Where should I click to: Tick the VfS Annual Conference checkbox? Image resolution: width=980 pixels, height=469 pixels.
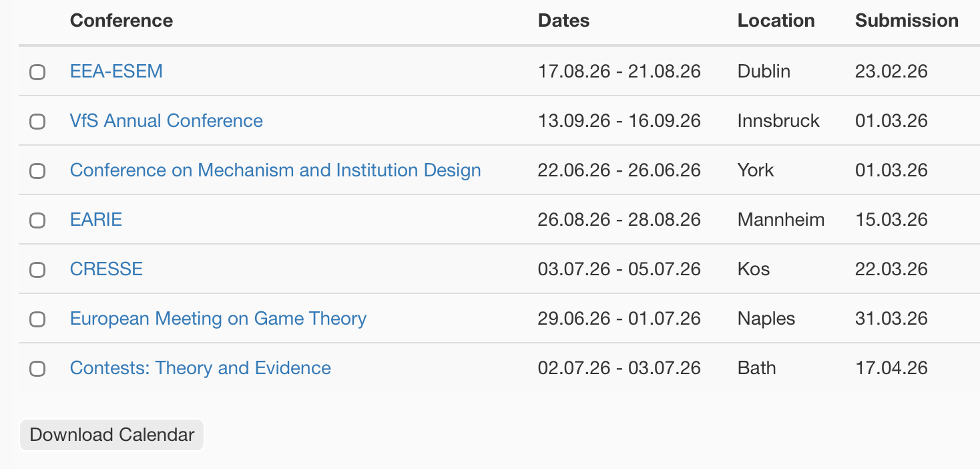(x=37, y=122)
